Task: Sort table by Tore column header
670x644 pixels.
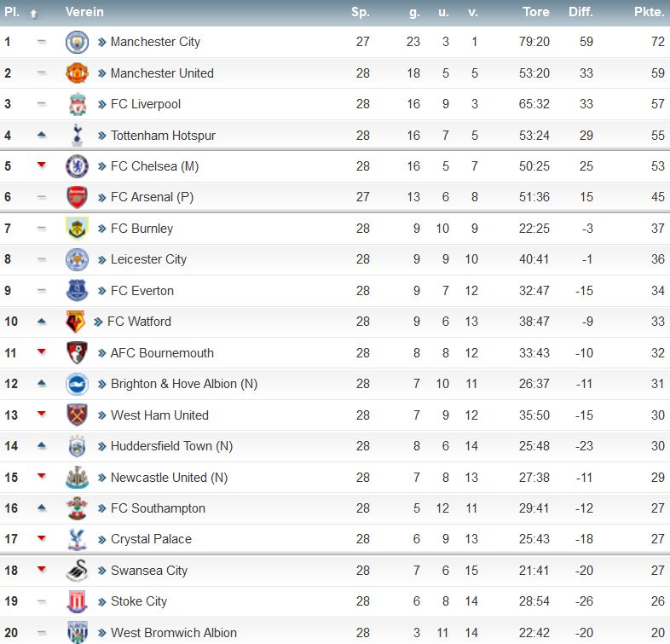Action: tap(536, 12)
